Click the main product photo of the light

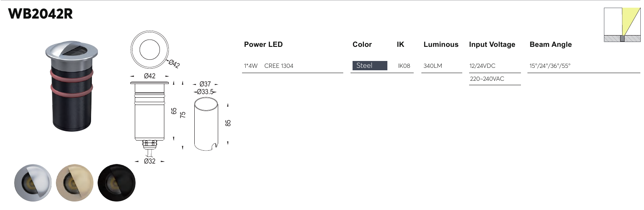(72, 86)
